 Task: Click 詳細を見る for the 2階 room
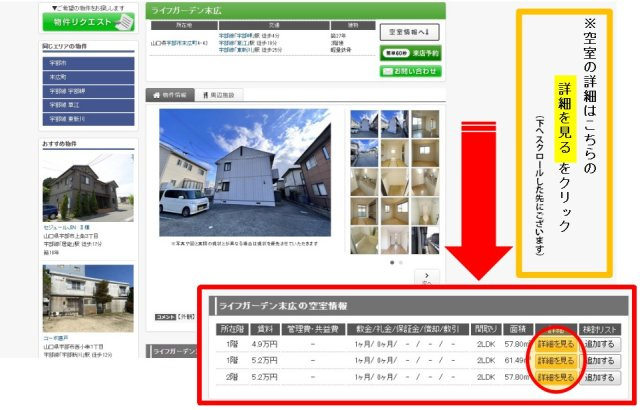coord(556,378)
